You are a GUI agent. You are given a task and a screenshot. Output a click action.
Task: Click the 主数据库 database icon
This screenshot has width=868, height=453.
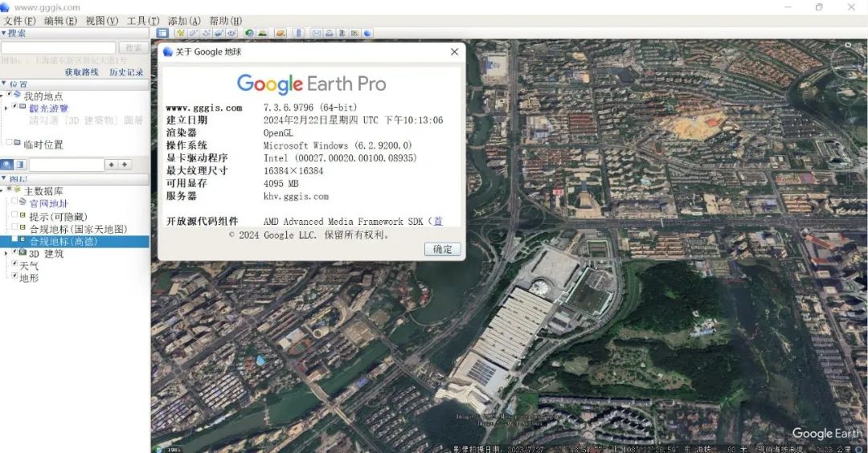pyautogui.click(x=17, y=190)
